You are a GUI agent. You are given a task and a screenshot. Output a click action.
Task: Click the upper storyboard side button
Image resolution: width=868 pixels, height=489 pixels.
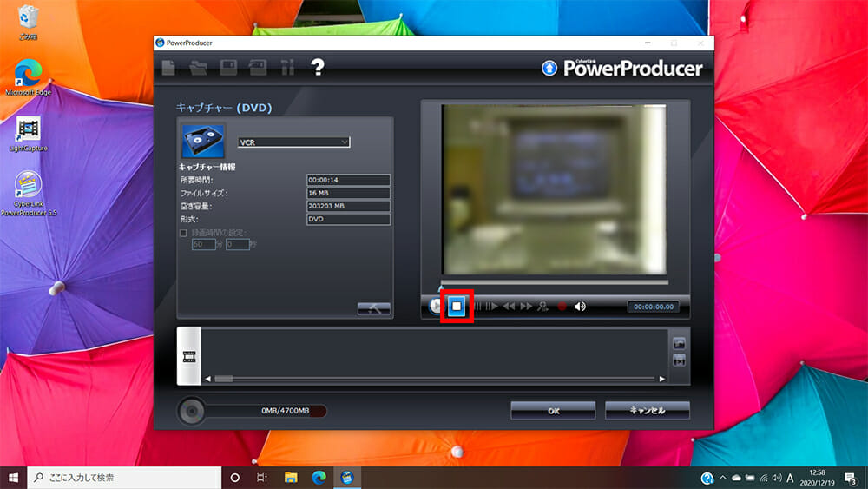pyautogui.click(x=680, y=344)
